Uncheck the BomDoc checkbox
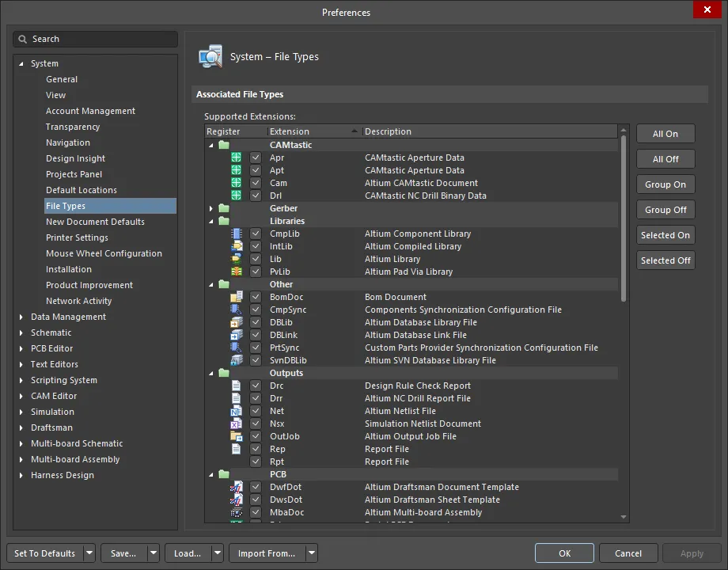This screenshot has height=570, width=728. coord(256,297)
